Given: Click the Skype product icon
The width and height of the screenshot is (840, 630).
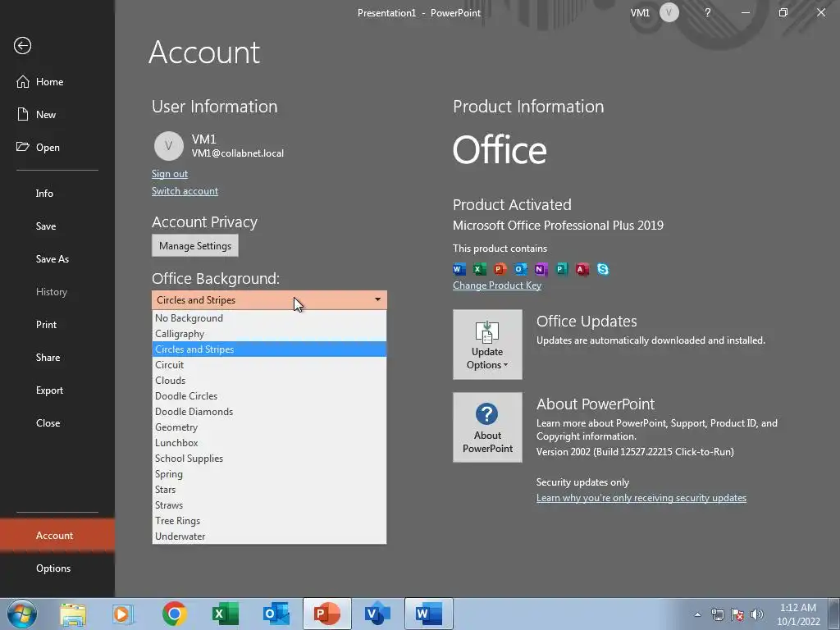Looking at the screenshot, I should click(x=603, y=269).
